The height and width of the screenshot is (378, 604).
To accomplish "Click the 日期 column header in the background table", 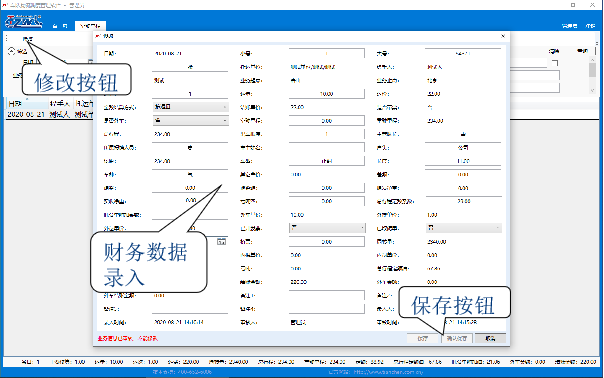I will point(27,104).
